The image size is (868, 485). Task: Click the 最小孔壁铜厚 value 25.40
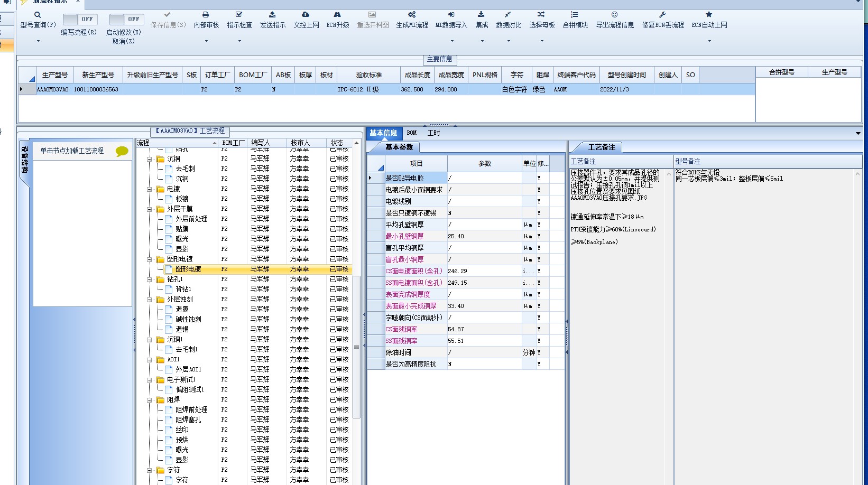pos(484,236)
